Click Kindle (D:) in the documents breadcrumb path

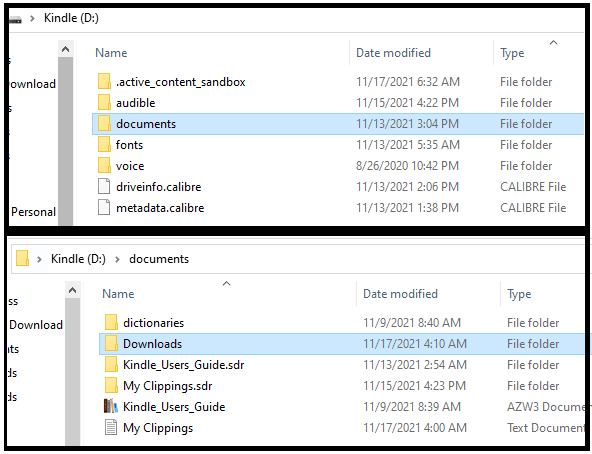coord(78,259)
